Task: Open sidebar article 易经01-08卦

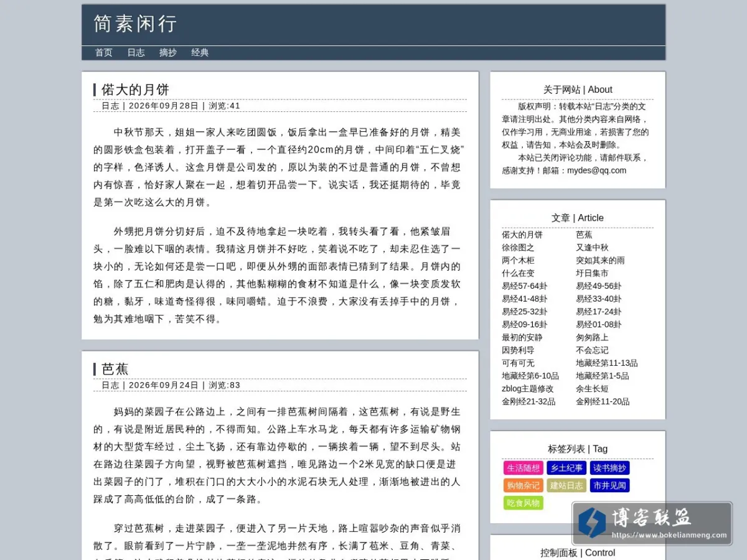Action: click(x=599, y=325)
